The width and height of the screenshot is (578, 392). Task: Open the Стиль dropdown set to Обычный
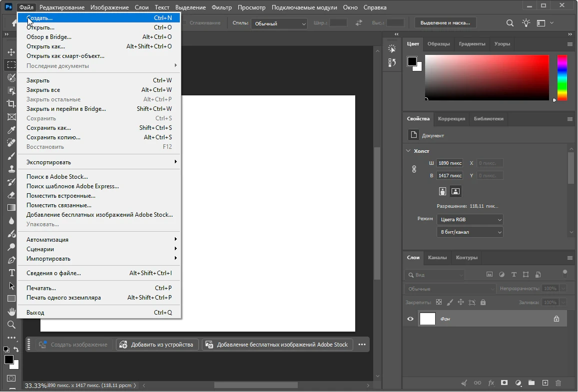[279, 23]
